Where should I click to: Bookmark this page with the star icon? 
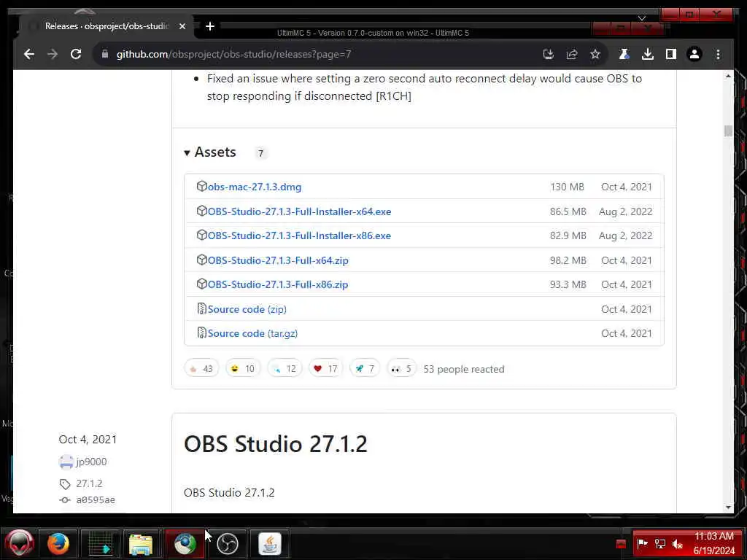[x=595, y=54]
